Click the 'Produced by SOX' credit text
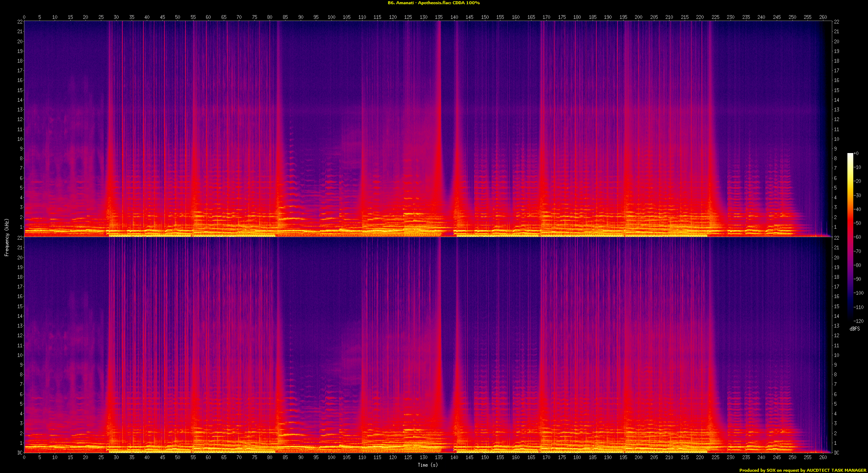Screen dimensions: 868x473 pyautogui.click(x=757, y=470)
